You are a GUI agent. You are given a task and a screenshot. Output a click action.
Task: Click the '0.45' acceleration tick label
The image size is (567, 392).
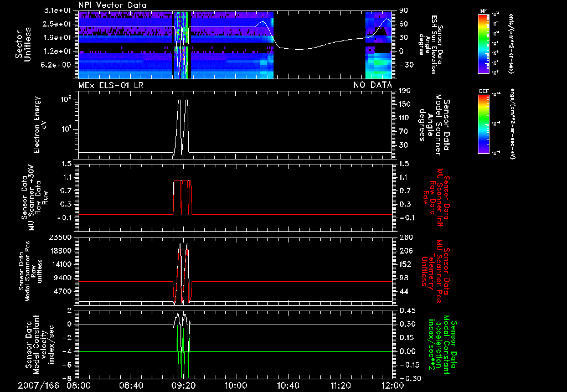pos(407,311)
